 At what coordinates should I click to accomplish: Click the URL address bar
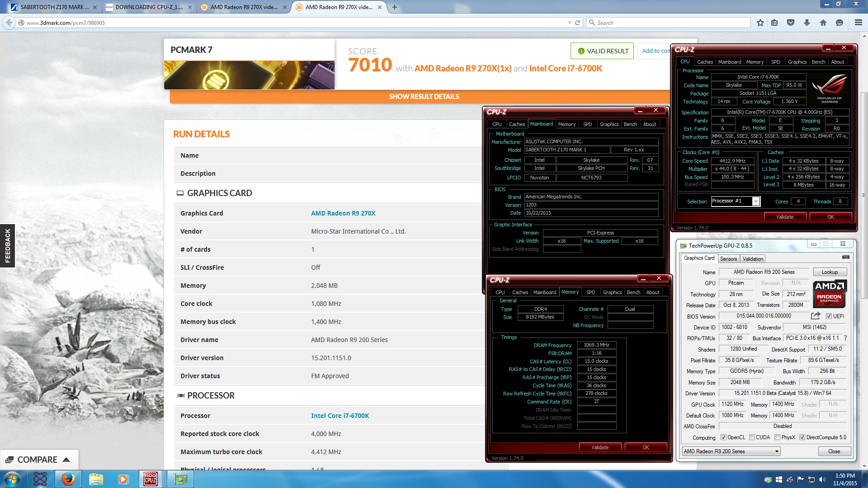click(x=294, y=23)
